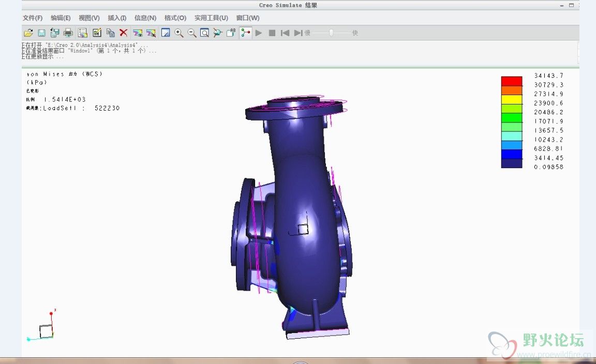Edit the selected result definition

(x=97, y=33)
